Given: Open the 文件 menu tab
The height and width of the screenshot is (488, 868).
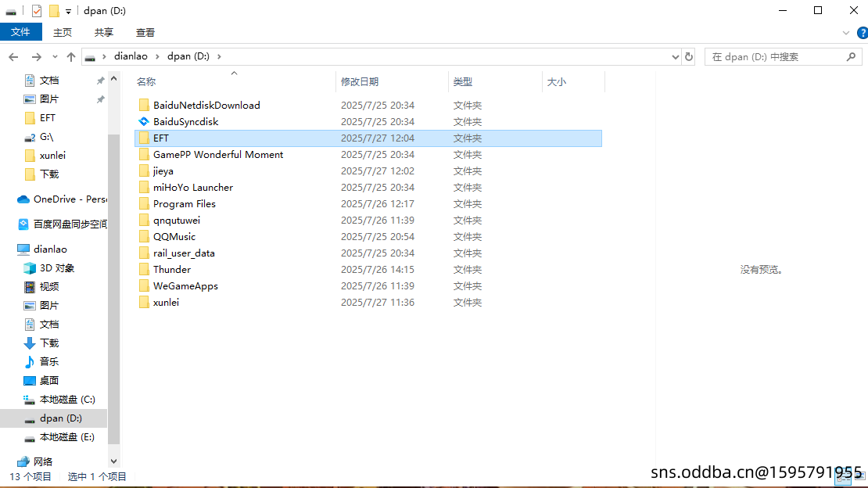Looking at the screenshot, I should [20, 32].
